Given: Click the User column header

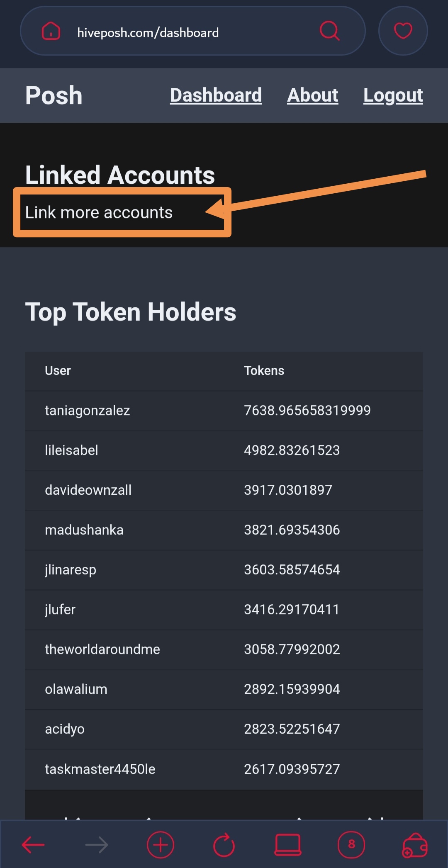Looking at the screenshot, I should tap(58, 370).
